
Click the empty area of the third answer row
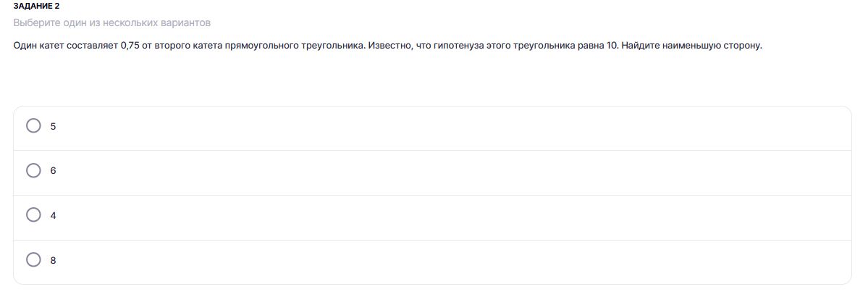click(x=434, y=216)
